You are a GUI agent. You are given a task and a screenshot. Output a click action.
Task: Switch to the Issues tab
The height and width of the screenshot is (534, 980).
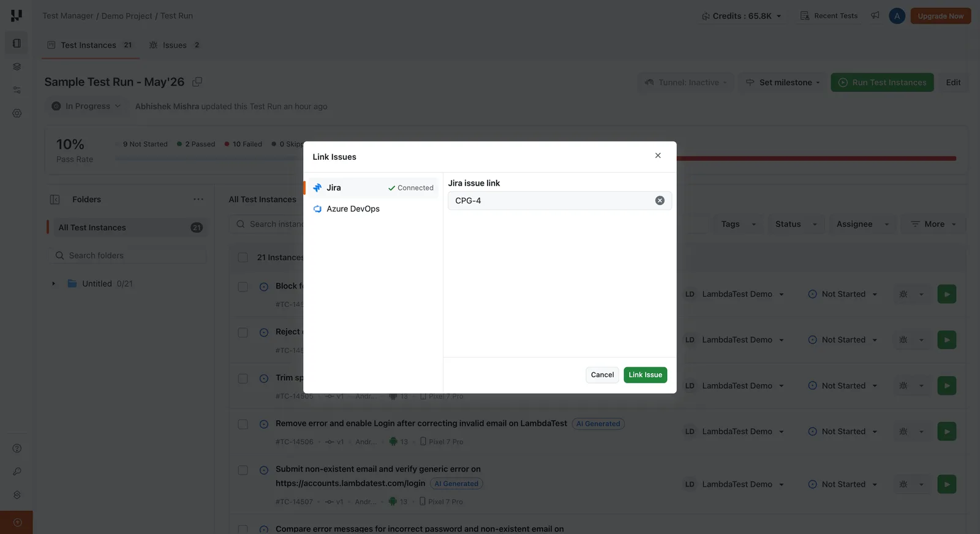point(175,45)
